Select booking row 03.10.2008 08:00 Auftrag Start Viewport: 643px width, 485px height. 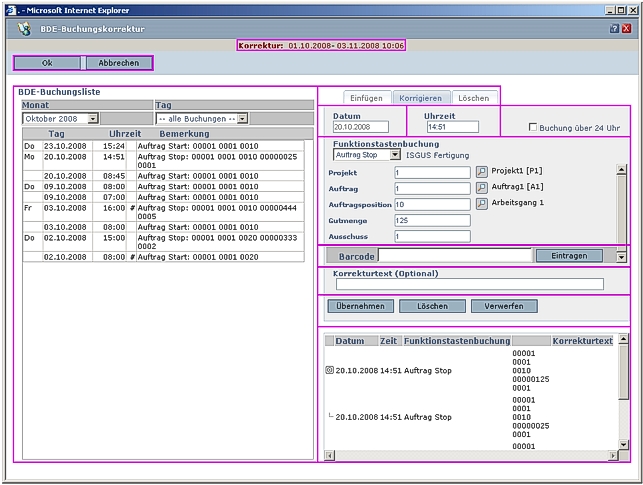coord(164,227)
